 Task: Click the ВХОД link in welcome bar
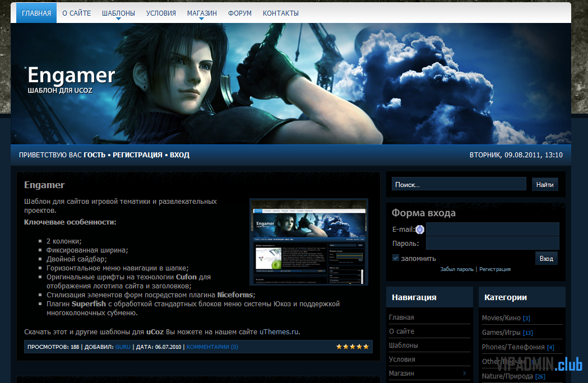(179, 155)
